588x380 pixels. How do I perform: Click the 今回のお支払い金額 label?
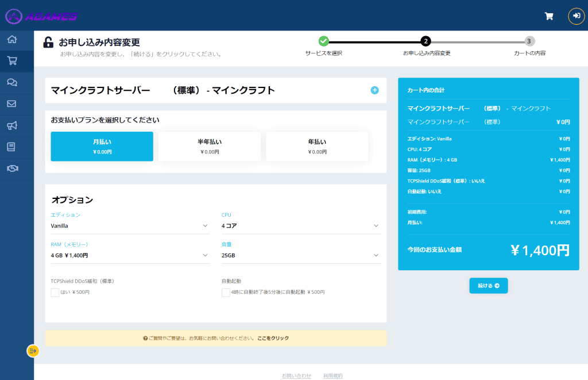click(x=434, y=250)
